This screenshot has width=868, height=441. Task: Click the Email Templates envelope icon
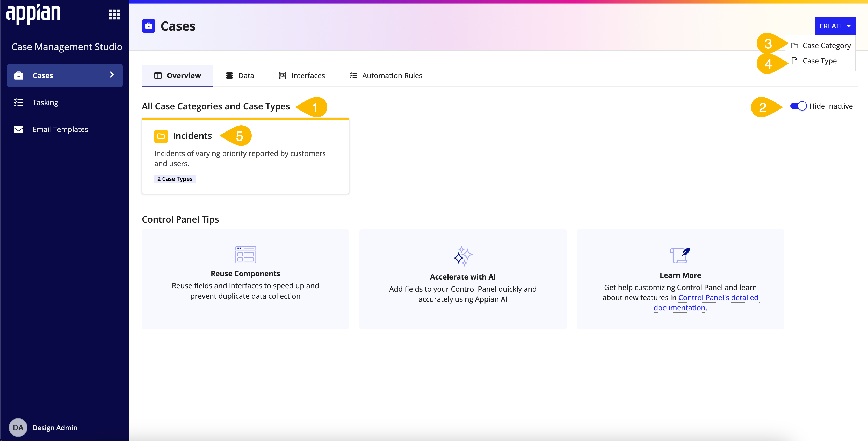click(x=19, y=129)
